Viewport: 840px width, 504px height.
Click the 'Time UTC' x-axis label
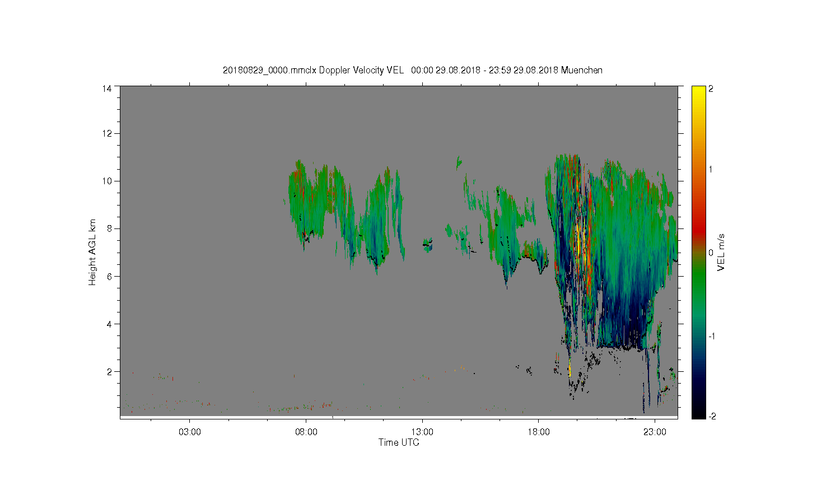coord(399,442)
